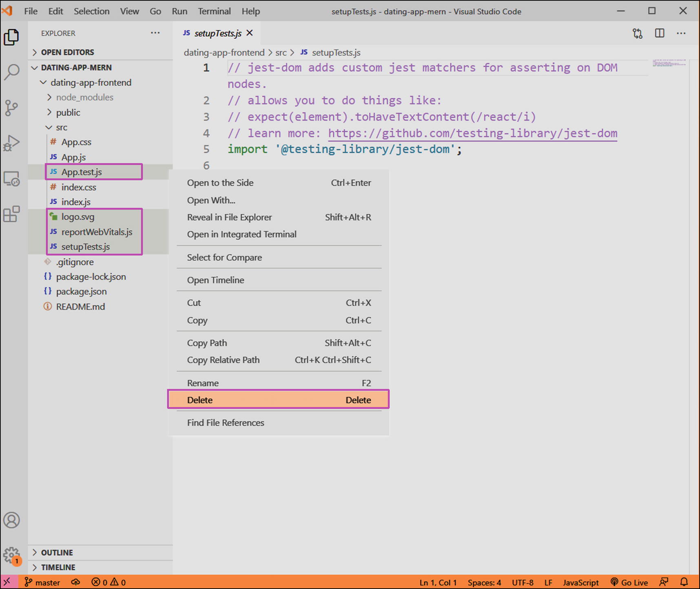Open the notifications bell in status bar
Viewport: 700px width, 589px height.
[684, 582]
